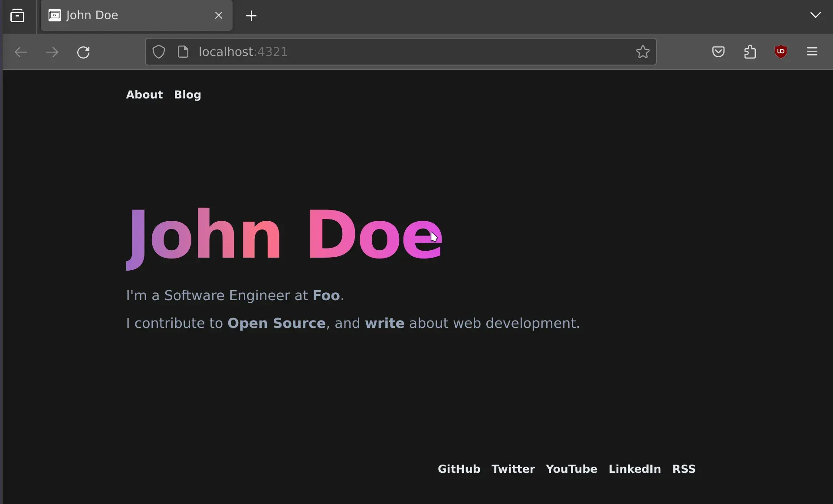Open the Blog page

pos(187,95)
